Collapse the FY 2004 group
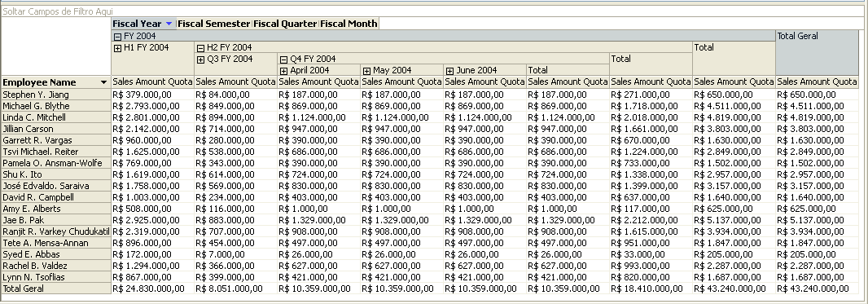The image size is (868, 304). coord(117,36)
